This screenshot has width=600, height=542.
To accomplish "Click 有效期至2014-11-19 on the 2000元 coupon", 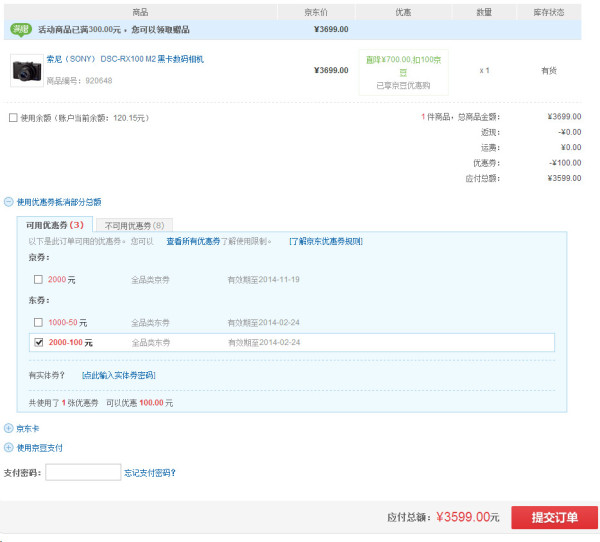I will click(264, 280).
